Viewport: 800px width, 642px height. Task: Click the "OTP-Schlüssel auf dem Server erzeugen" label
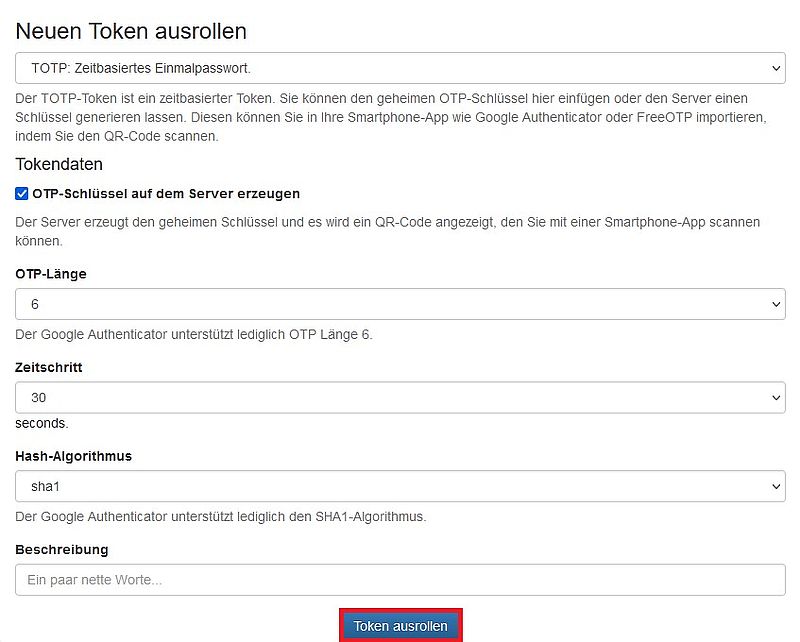click(x=166, y=194)
